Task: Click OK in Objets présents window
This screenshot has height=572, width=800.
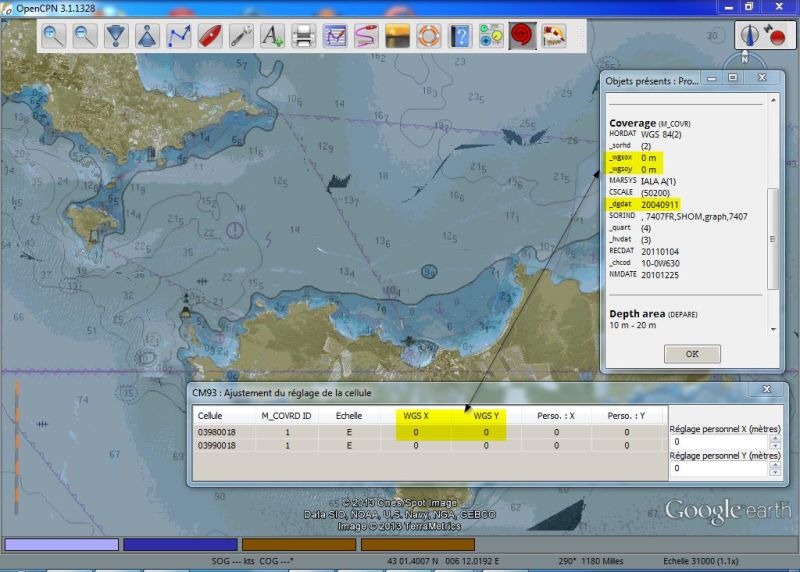Action: tap(692, 354)
